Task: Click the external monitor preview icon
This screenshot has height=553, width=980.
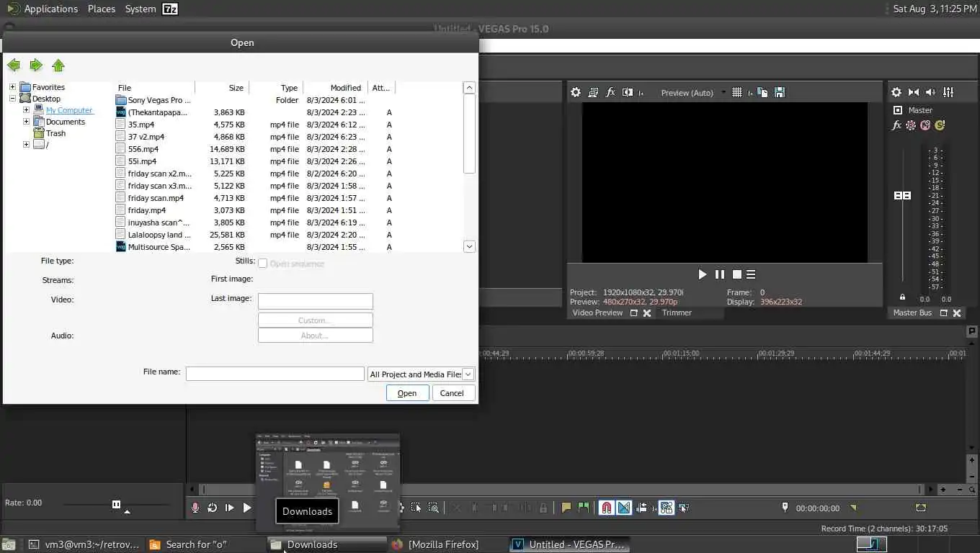Action: click(x=593, y=92)
